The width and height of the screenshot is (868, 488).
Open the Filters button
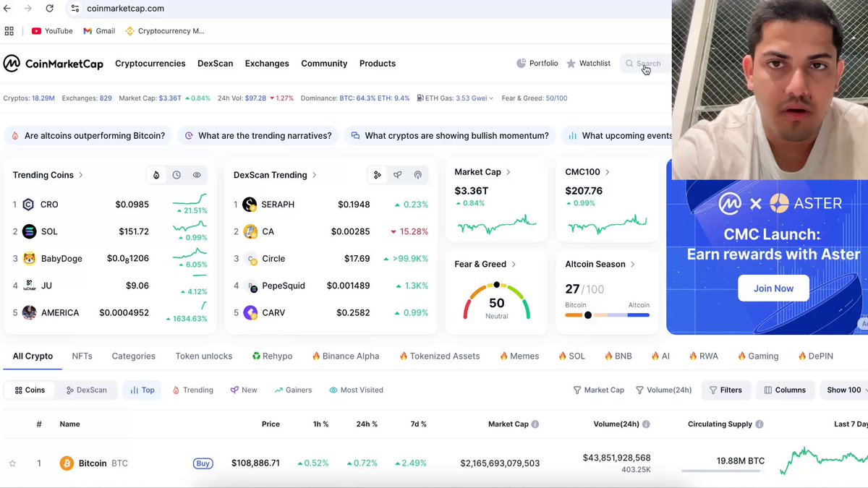click(726, 390)
